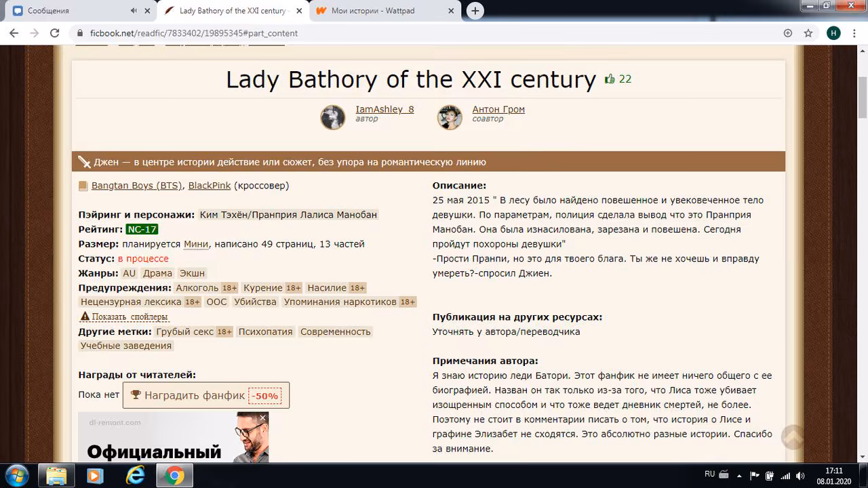Screen dimensions: 868x488
Task: Click the Джен direction sword icon
Action: (x=84, y=162)
